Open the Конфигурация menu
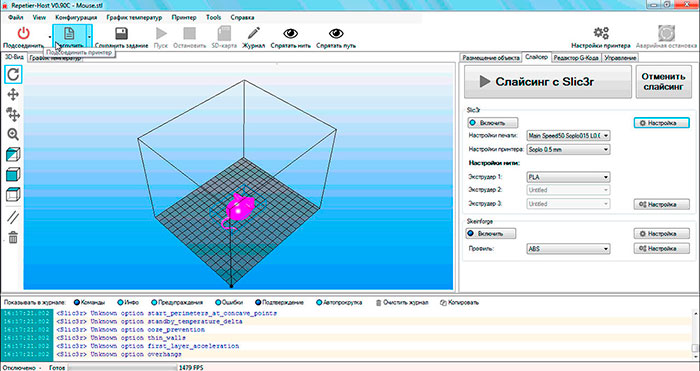Viewport: 700px width, 371px height. click(76, 17)
